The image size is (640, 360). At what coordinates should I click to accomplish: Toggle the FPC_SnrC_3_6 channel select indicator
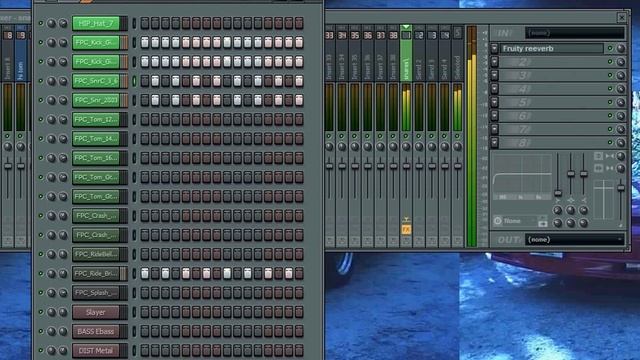[x=134, y=81]
